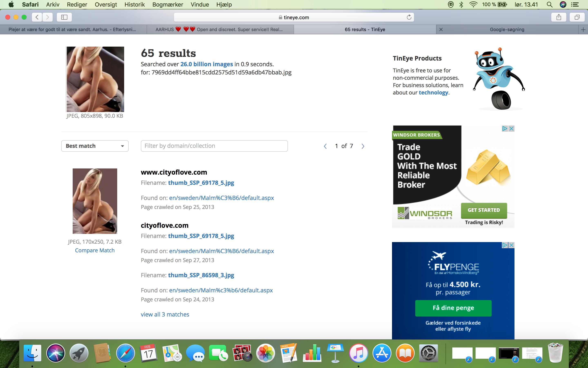
Task: Toggle the Safari sidebar button
Action: [64, 17]
